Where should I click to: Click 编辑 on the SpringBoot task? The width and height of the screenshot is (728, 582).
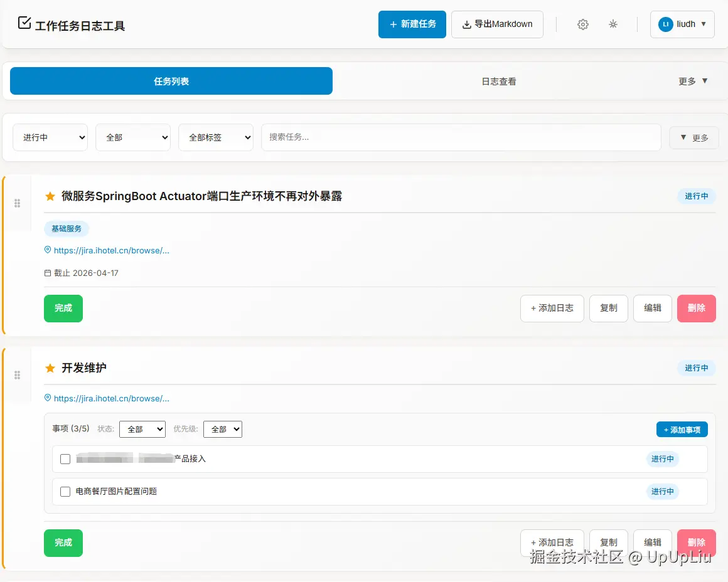[x=652, y=308]
